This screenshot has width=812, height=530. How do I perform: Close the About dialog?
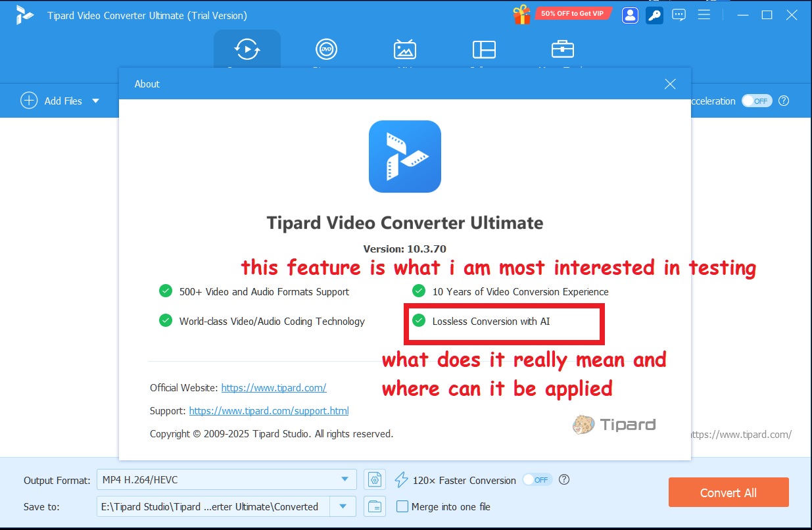click(670, 84)
